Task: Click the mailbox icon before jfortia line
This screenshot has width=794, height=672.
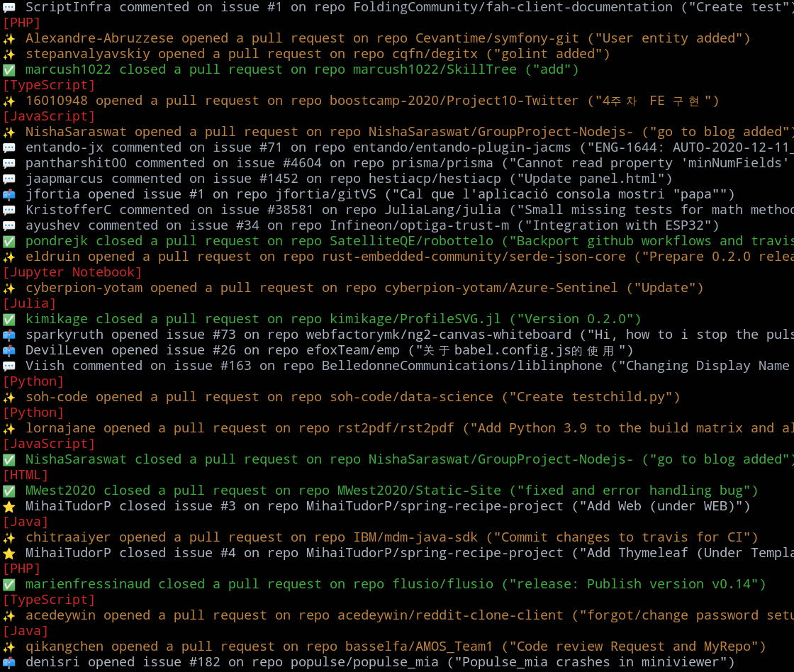Action: point(9,194)
